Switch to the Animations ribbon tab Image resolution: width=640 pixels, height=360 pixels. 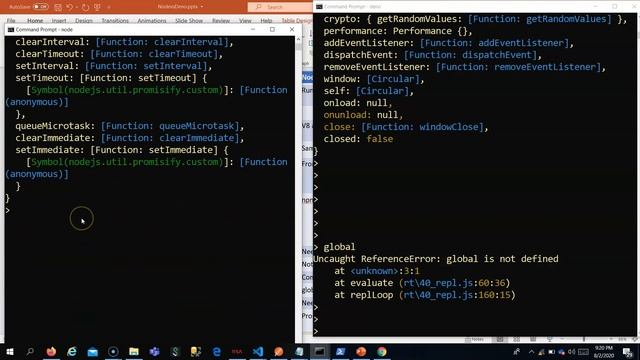click(x=152, y=20)
